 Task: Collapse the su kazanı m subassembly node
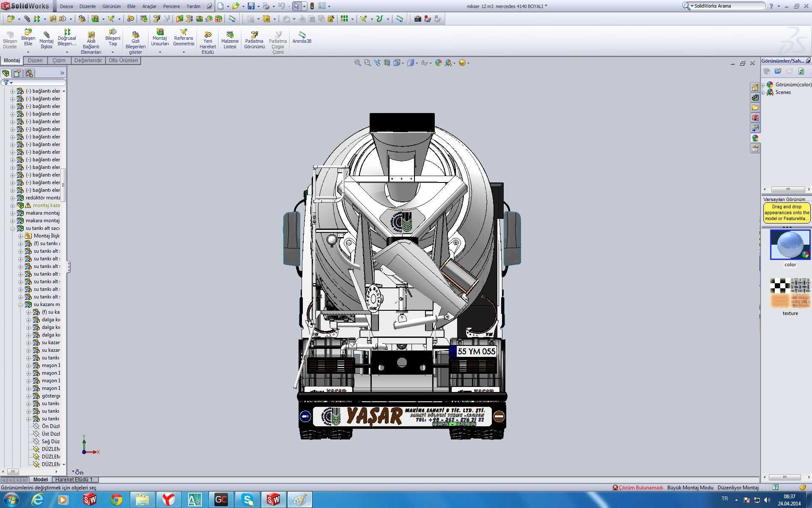pyautogui.click(x=20, y=304)
